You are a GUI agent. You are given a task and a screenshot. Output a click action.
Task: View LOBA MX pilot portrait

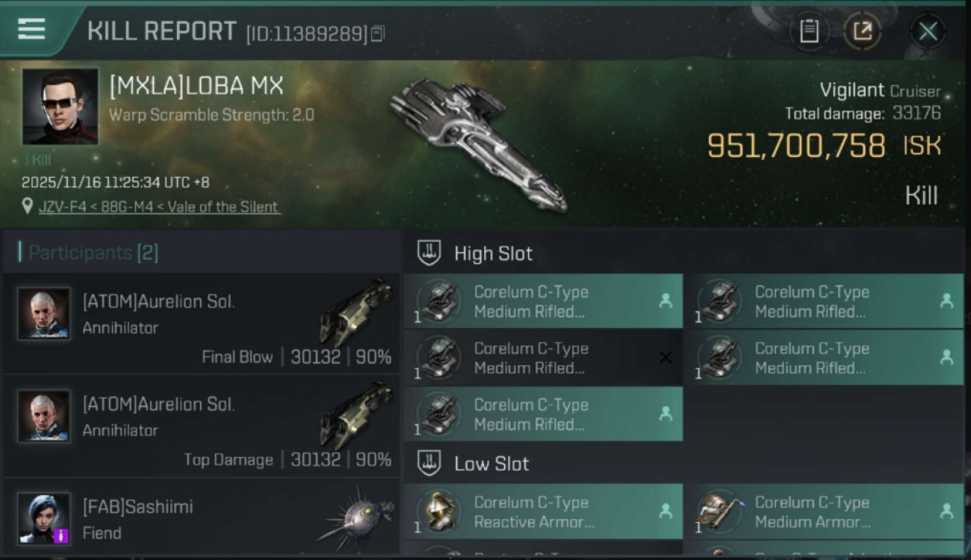[60, 106]
